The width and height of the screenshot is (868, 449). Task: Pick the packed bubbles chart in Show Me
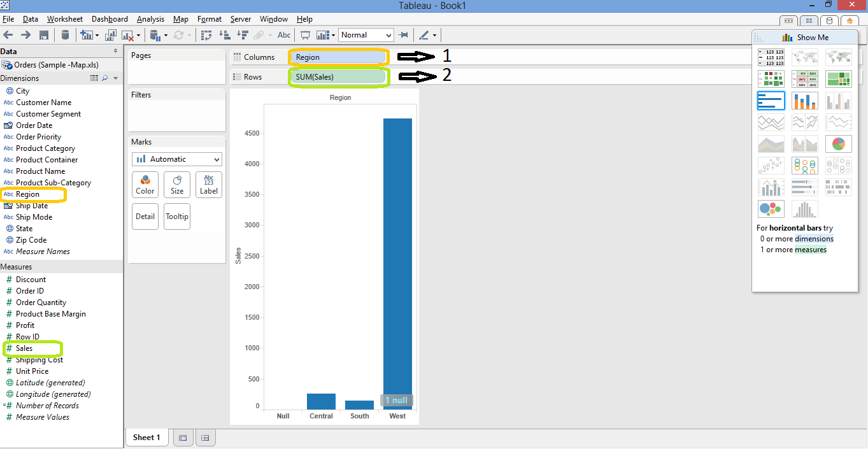[x=771, y=208]
